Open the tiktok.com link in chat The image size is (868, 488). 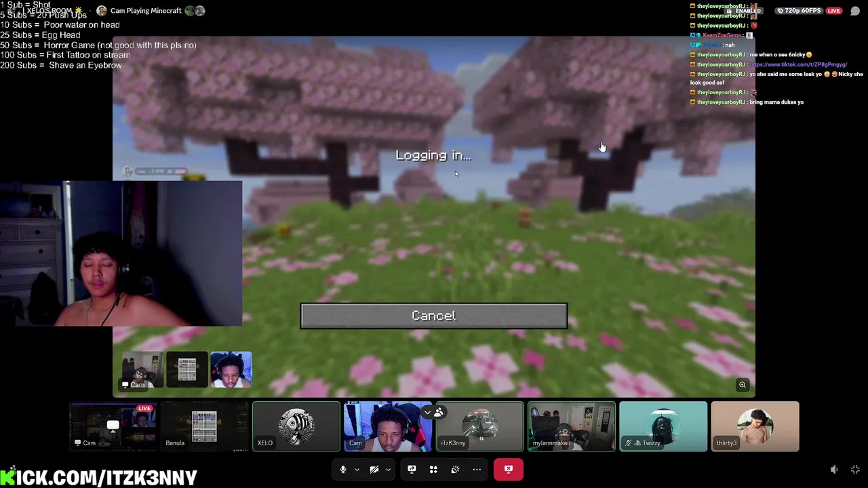[x=798, y=64]
